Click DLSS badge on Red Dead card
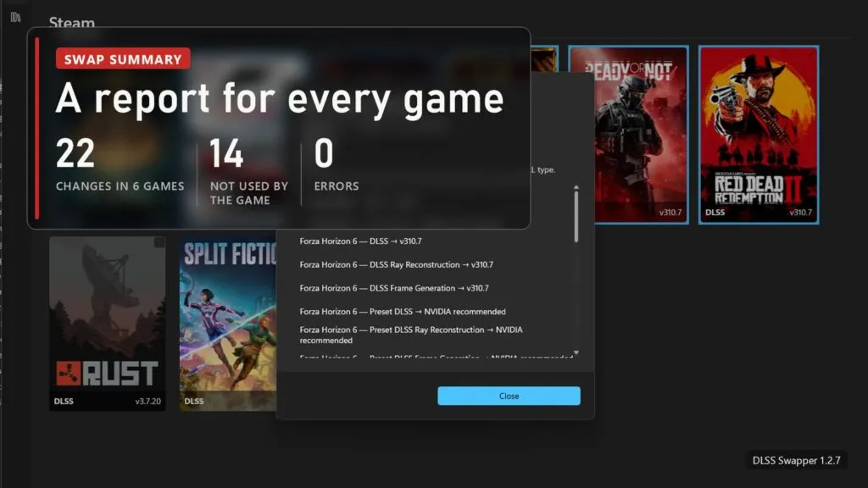Viewport: 868px width, 488px height. click(x=715, y=213)
